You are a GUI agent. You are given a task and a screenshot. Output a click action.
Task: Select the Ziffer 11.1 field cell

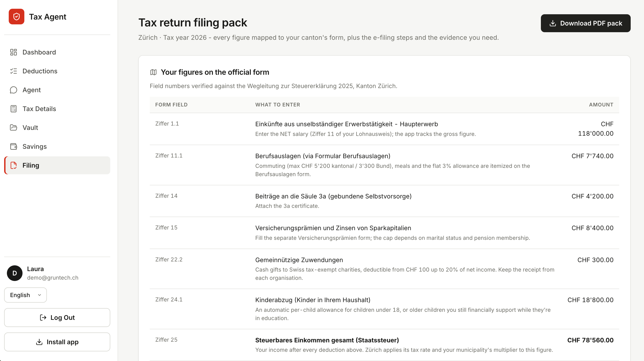tap(169, 156)
